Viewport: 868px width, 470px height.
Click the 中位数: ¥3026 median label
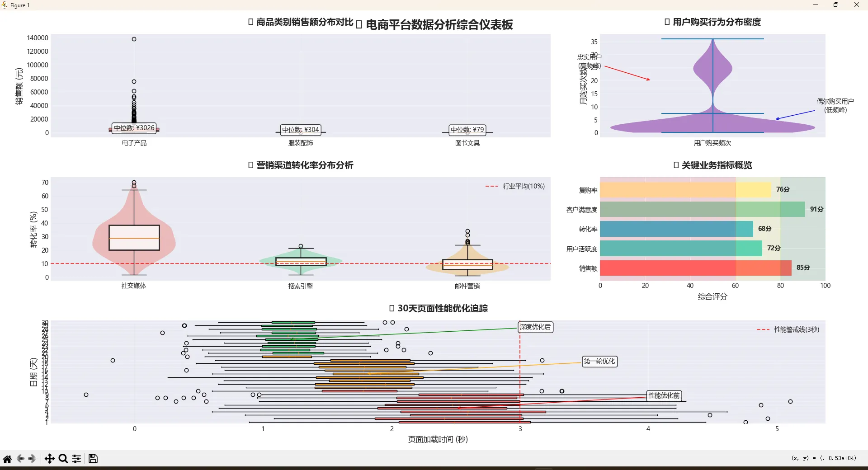[x=134, y=128]
